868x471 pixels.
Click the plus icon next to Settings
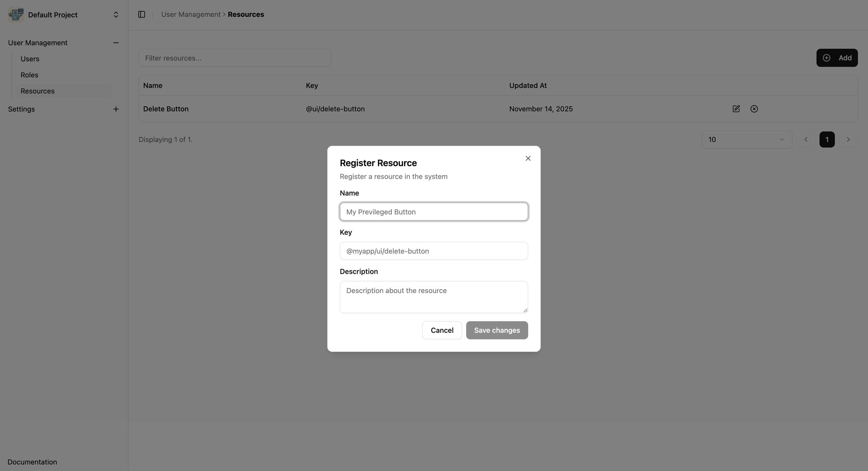(x=116, y=109)
